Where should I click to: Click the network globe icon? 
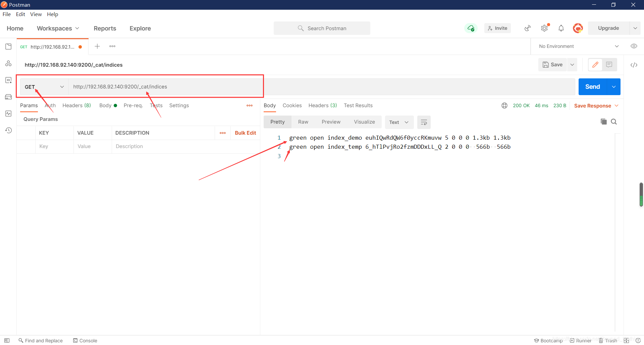(x=504, y=106)
